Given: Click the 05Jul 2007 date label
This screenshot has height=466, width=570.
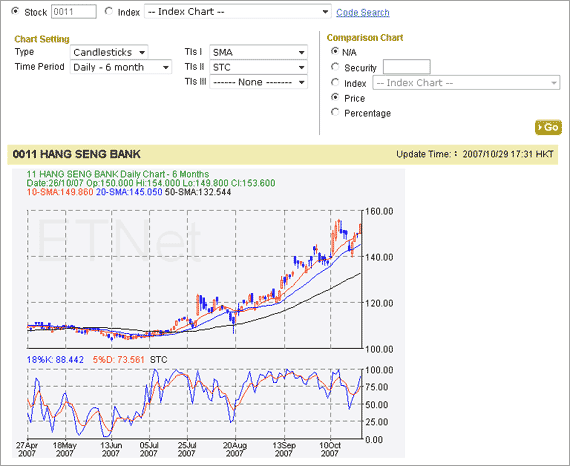Looking at the screenshot, I should [149, 449].
